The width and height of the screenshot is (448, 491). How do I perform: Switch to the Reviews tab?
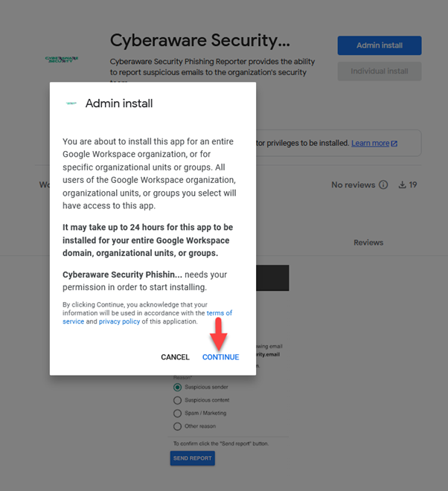tap(368, 243)
